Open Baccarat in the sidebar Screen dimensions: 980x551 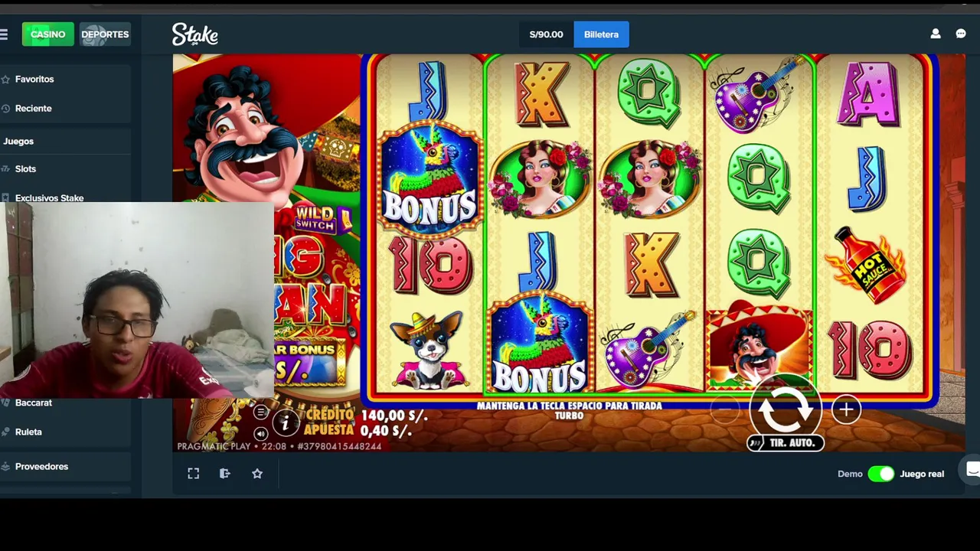click(x=34, y=403)
